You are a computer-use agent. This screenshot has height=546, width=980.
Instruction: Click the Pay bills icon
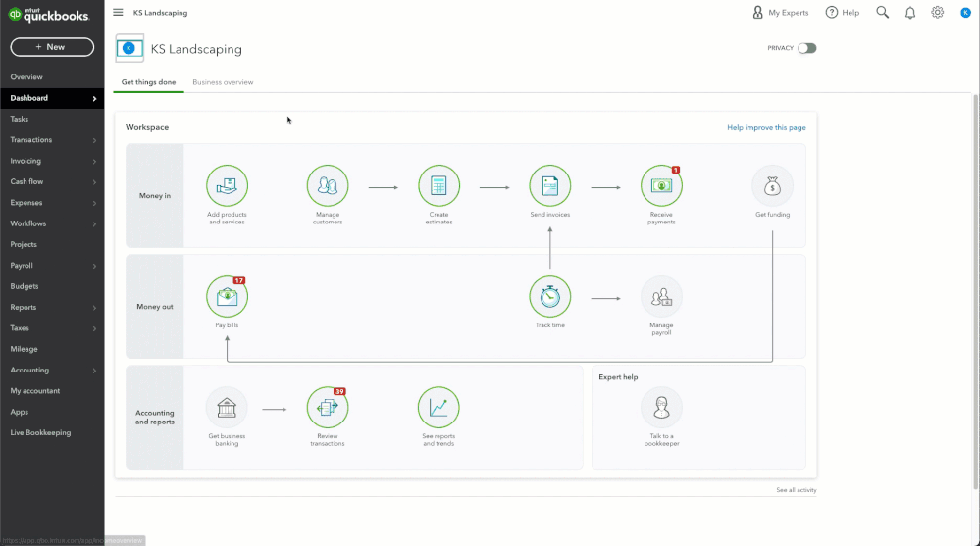(x=227, y=297)
